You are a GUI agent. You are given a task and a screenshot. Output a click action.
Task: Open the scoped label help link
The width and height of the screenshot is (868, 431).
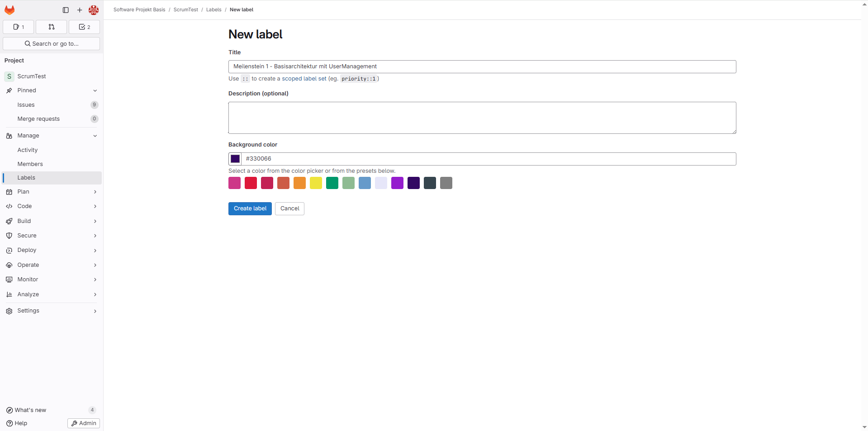pos(304,79)
